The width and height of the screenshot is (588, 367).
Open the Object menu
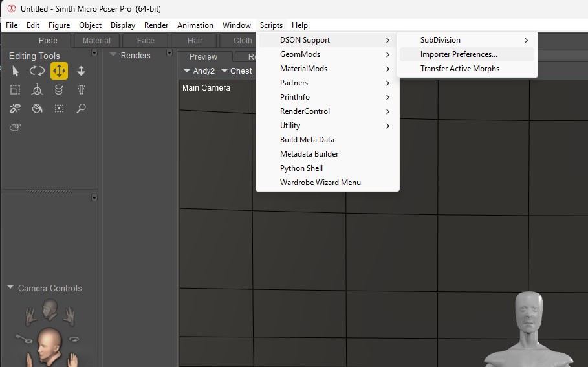tap(90, 25)
